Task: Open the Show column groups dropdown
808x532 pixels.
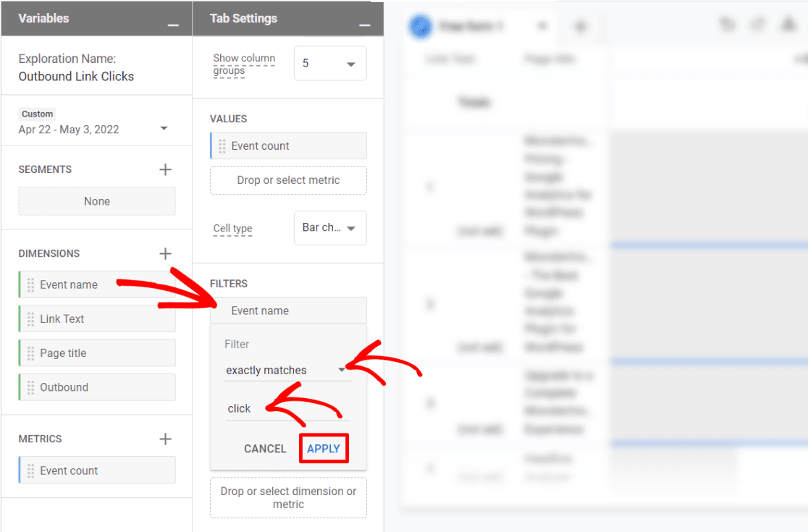Action: 330,64
